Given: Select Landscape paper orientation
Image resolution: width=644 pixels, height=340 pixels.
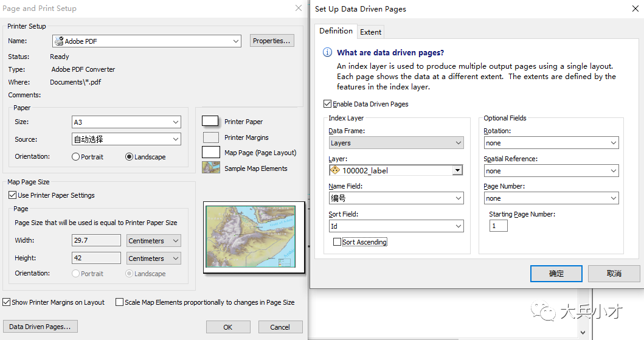Looking at the screenshot, I should pos(129,157).
